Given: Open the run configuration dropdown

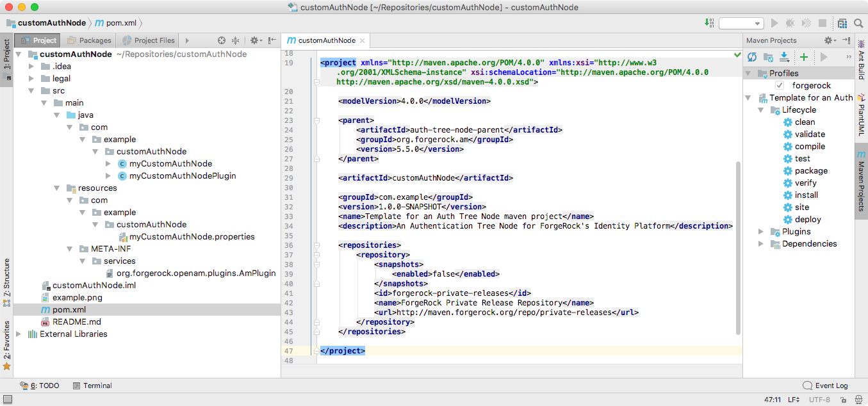Looking at the screenshot, I should [x=741, y=23].
